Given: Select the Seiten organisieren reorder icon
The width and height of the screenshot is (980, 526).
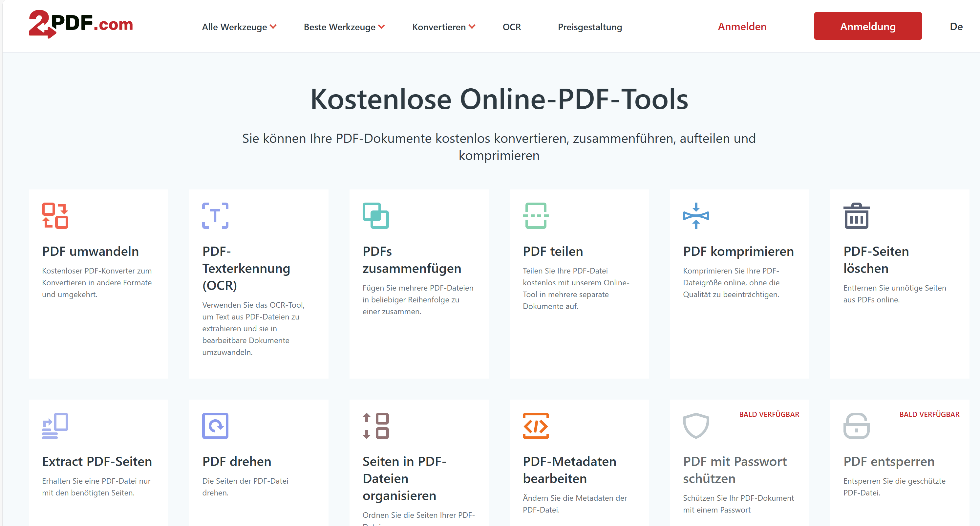Looking at the screenshot, I should pos(375,426).
